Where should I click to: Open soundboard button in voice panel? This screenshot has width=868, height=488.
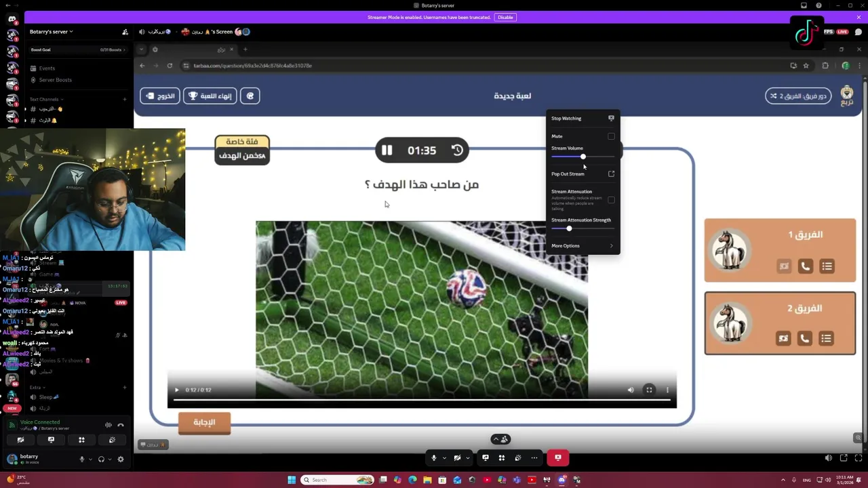[x=112, y=440]
